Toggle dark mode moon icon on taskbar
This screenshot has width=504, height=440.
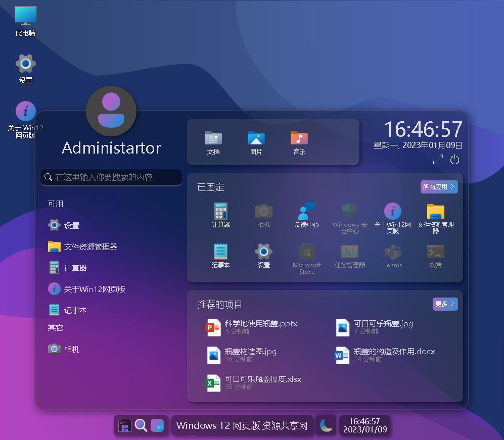(326, 425)
